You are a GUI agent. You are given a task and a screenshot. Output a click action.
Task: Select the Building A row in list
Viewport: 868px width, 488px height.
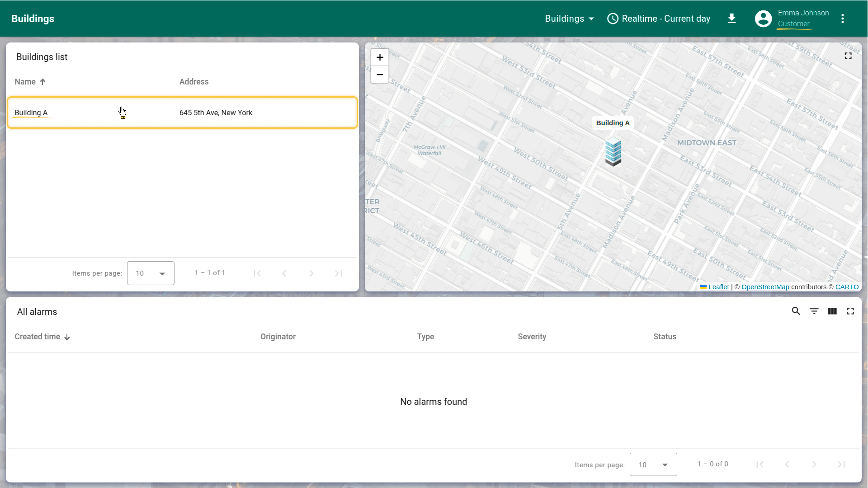click(x=182, y=113)
